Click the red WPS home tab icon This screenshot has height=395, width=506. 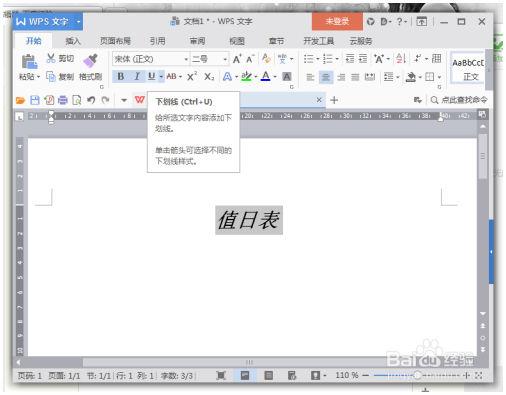tap(140, 99)
